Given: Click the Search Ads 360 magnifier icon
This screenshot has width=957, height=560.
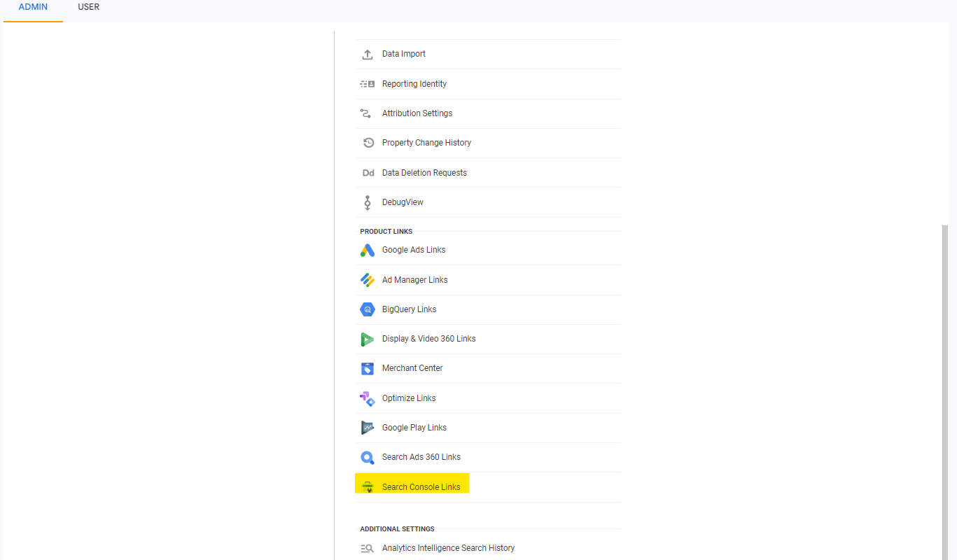Looking at the screenshot, I should [x=368, y=458].
